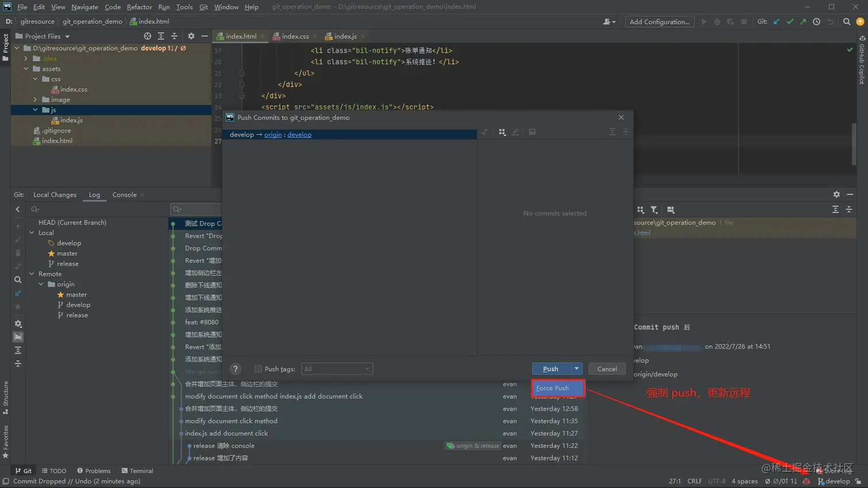Select local master branch in Git log
Image resolution: width=868 pixels, height=488 pixels.
click(67, 254)
